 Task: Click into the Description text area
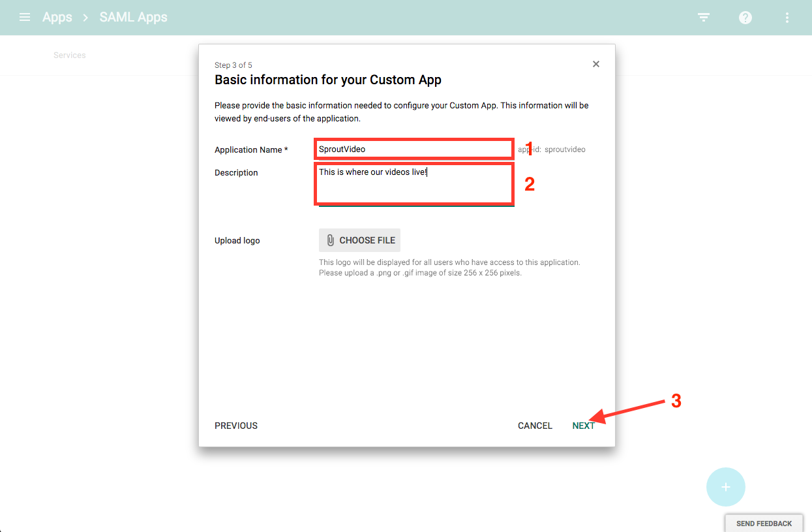[414, 184]
